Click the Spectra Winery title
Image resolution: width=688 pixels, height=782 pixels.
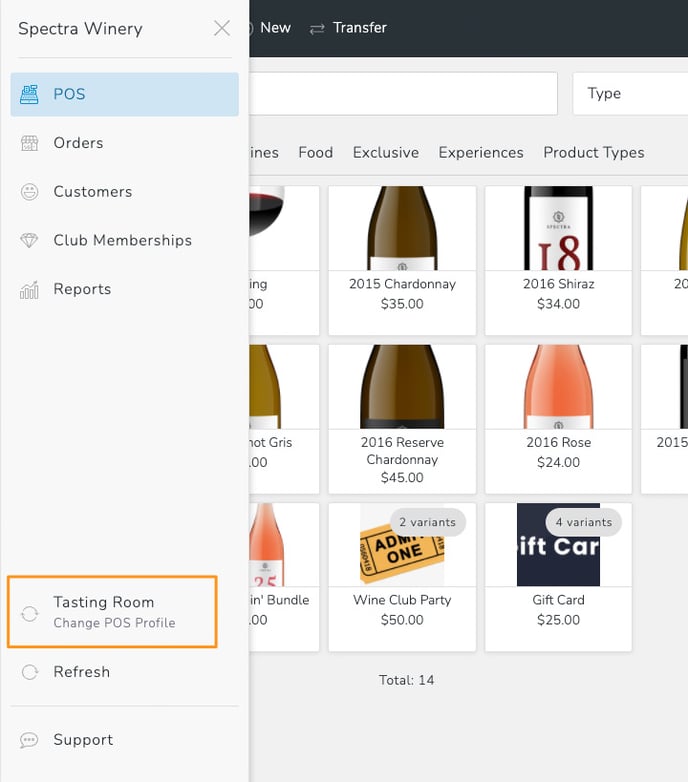pos(80,29)
